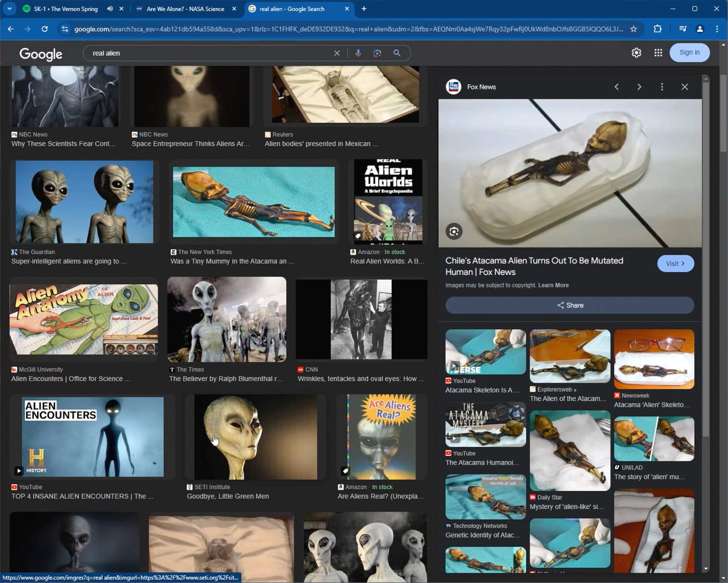Open the Alien Anatomy McGill image
This screenshot has height=583, width=728.
pyautogui.click(x=84, y=319)
